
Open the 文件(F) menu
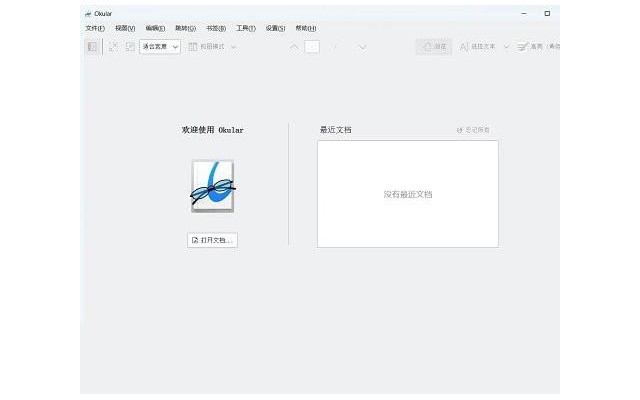tap(95, 28)
